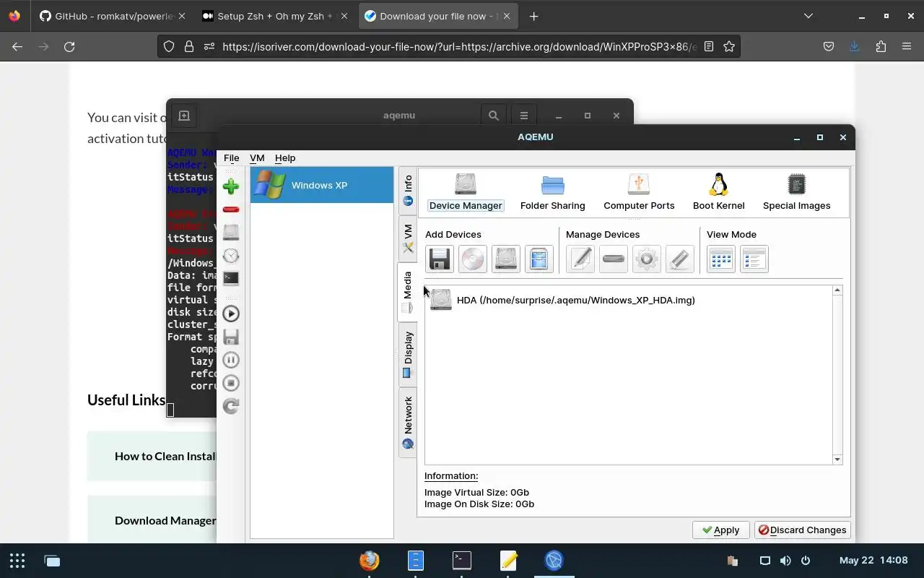Switch to the Info vertical tab

coord(408,190)
